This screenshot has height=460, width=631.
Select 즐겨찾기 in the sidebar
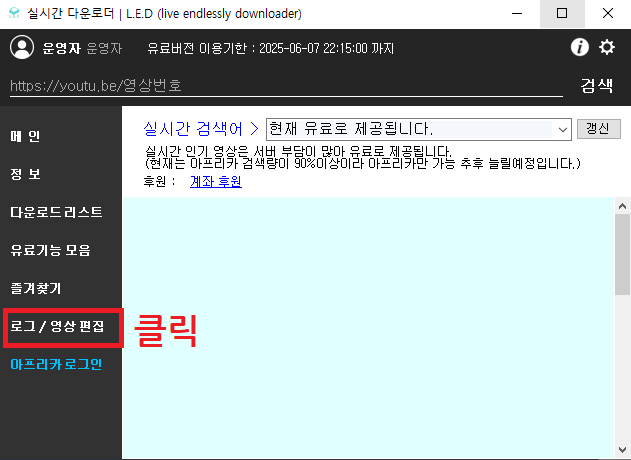[x=36, y=288]
